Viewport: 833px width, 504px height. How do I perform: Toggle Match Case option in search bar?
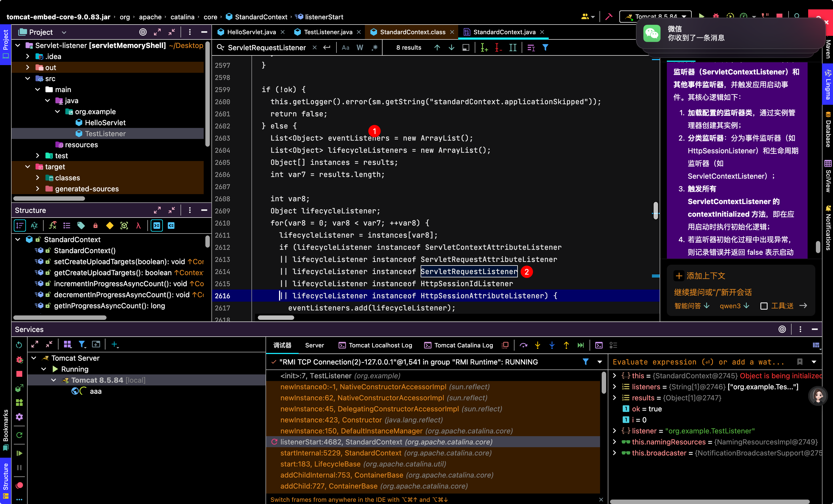coord(346,48)
